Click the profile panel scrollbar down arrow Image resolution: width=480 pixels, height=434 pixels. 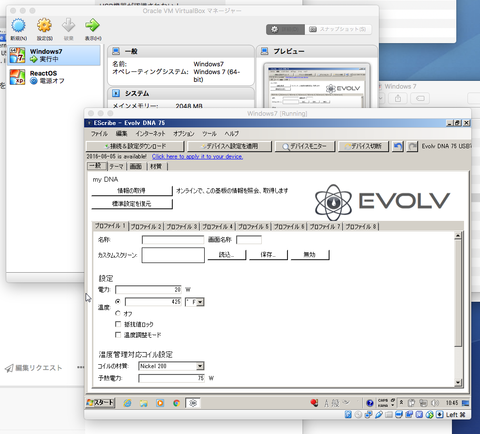click(x=458, y=383)
